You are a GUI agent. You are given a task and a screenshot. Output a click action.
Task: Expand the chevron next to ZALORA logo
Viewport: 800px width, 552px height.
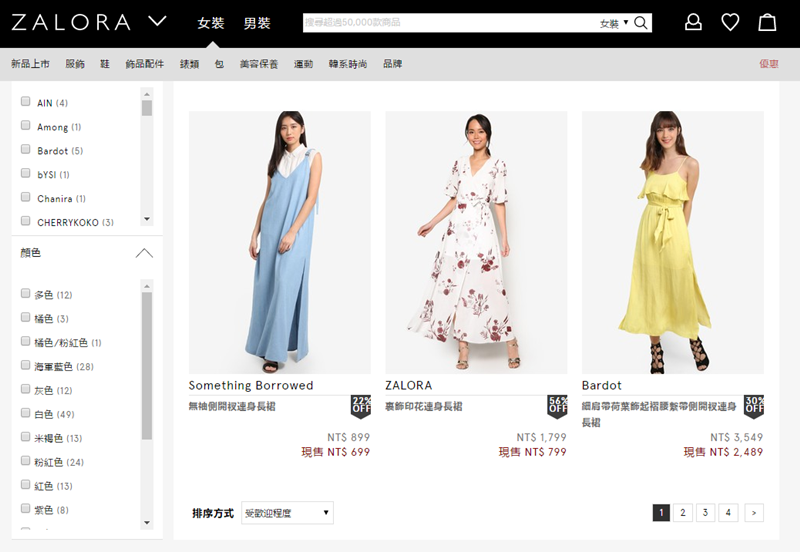[x=157, y=21]
